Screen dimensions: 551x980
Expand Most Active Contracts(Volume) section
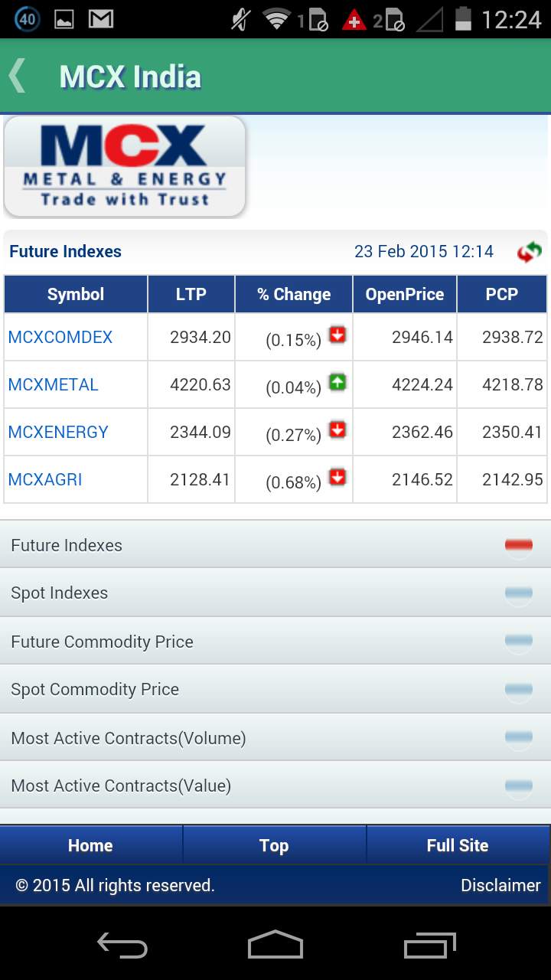tap(518, 738)
